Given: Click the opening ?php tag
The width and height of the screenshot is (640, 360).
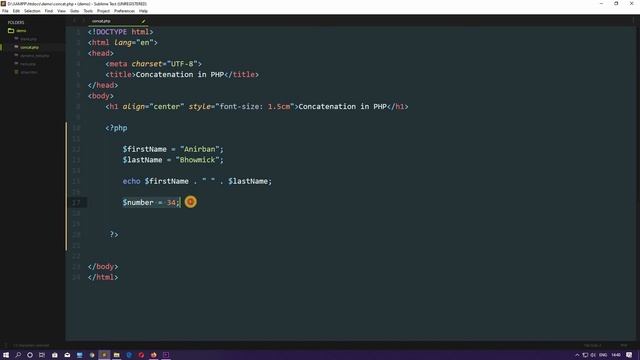Looking at the screenshot, I should [116, 128].
